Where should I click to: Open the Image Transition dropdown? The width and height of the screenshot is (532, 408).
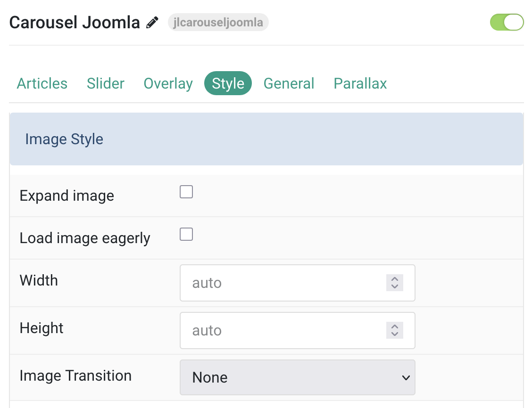pyautogui.click(x=297, y=377)
